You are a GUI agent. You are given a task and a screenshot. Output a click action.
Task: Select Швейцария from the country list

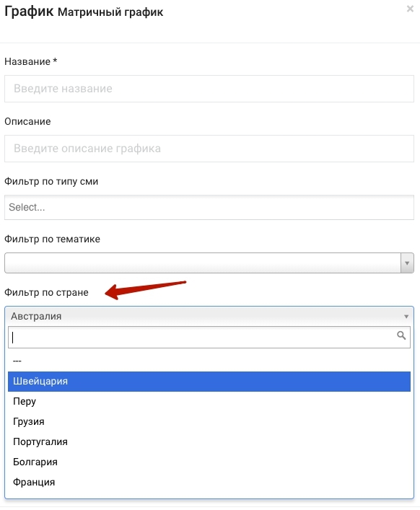[x=209, y=381]
